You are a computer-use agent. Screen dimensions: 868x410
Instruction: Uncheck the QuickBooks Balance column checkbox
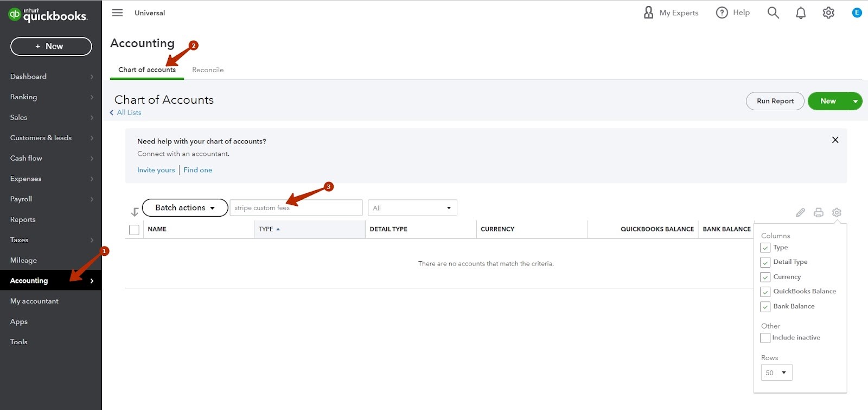click(x=765, y=292)
